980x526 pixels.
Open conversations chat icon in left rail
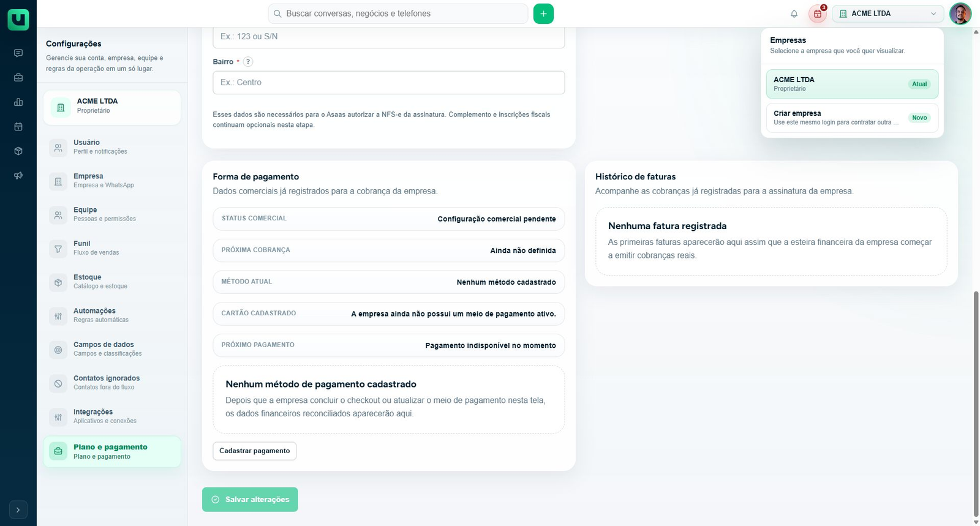click(x=18, y=53)
